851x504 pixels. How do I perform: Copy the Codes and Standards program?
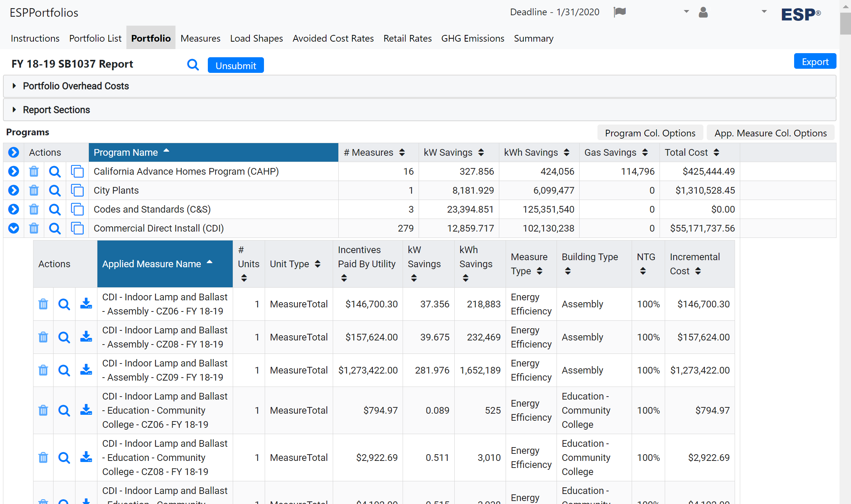[x=77, y=209]
